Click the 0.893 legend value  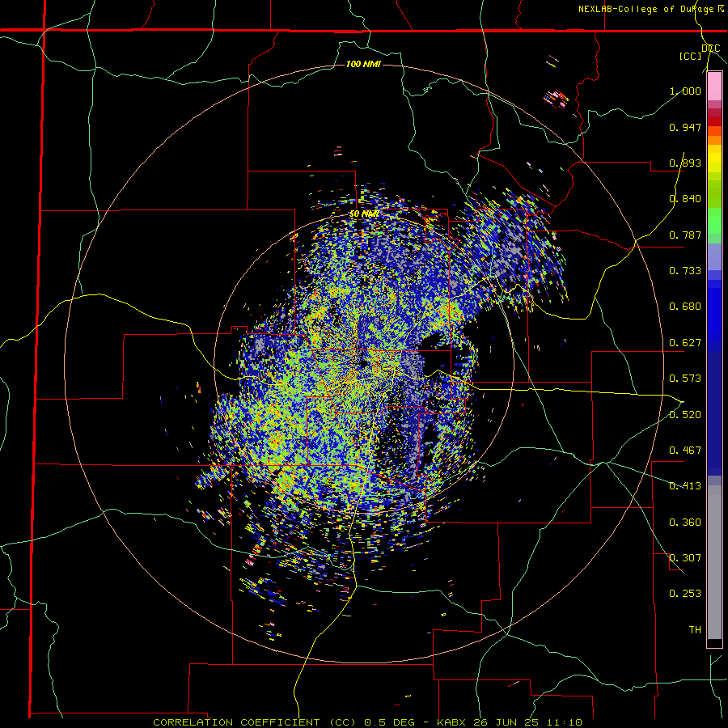pyautogui.click(x=685, y=163)
